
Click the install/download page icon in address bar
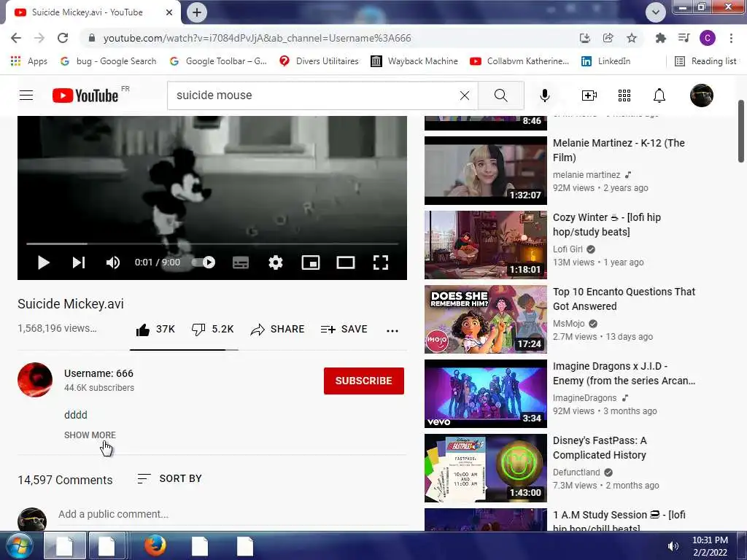pyautogui.click(x=584, y=38)
